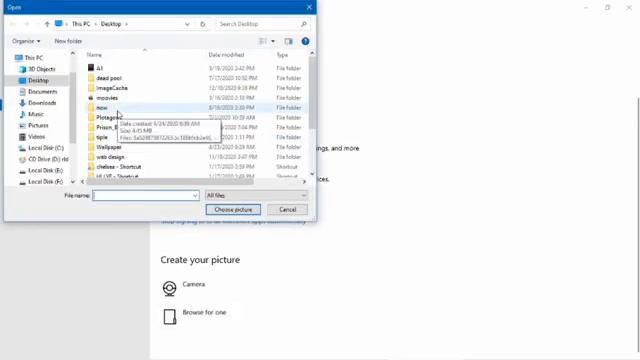
Task: Click file list scroll down arrow
Action: click(x=312, y=174)
